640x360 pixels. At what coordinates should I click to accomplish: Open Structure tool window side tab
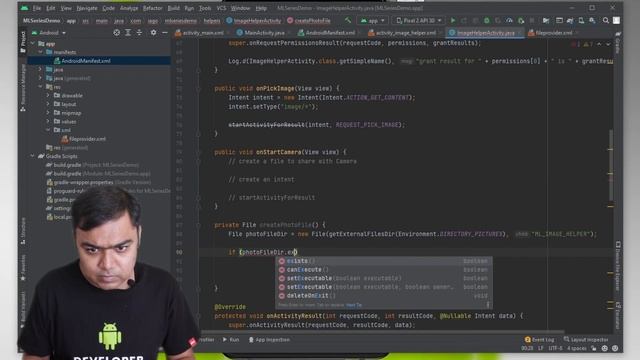point(23,231)
